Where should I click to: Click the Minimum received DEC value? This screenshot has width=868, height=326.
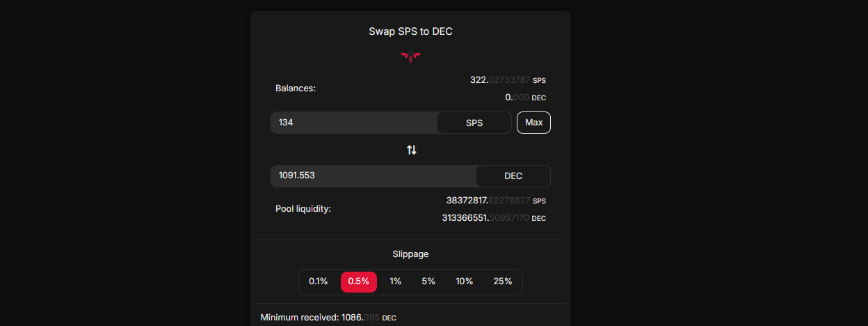click(x=369, y=318)
